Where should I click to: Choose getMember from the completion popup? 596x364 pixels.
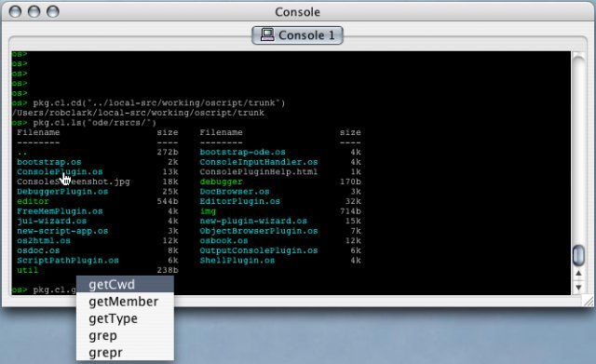coord(125,302)
